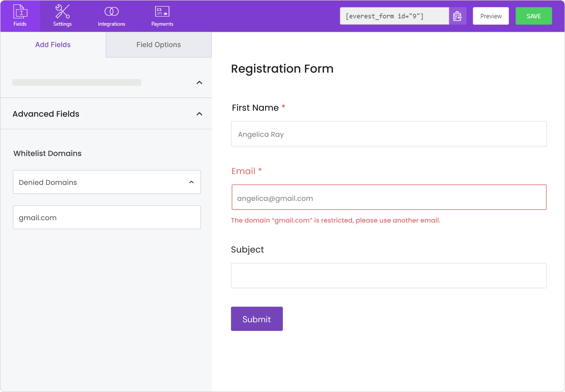This screenshot has width=565, height=392.
Task: Open the form Settings
Action: (x=62, y=16)
